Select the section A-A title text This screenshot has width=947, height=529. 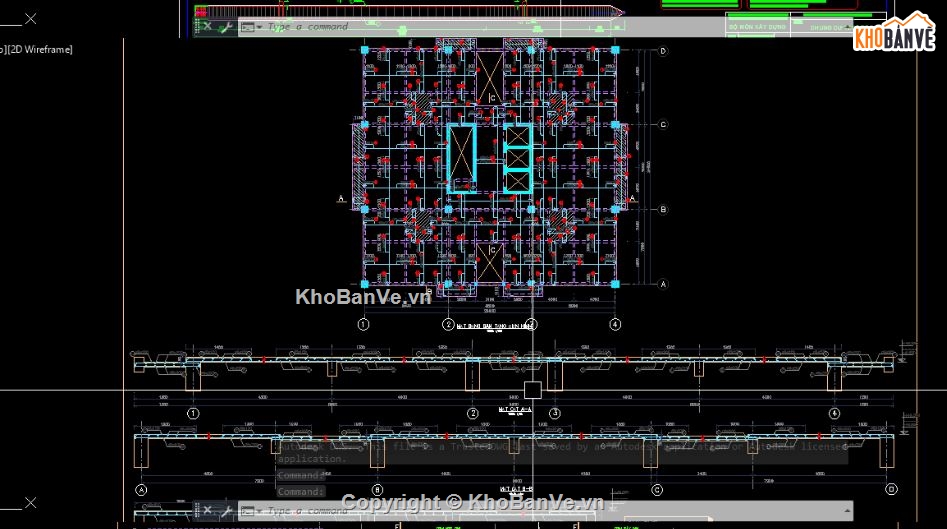click(x=515, y=409)
